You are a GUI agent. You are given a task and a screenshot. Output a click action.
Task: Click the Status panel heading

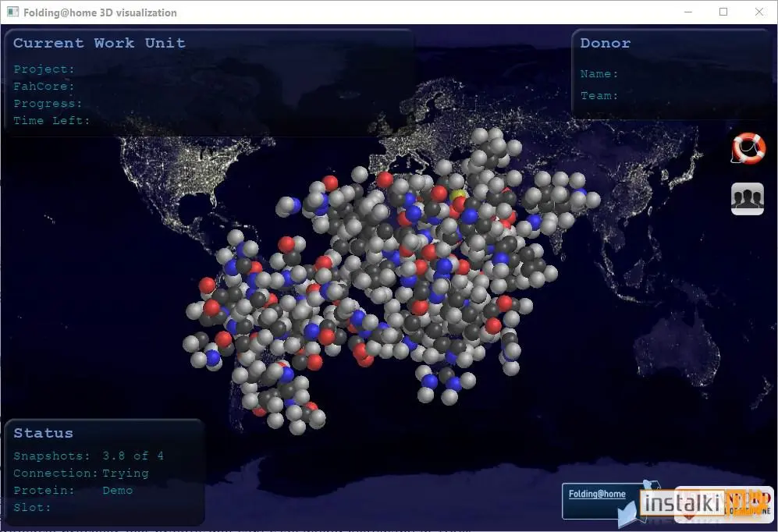pos(43,433)
